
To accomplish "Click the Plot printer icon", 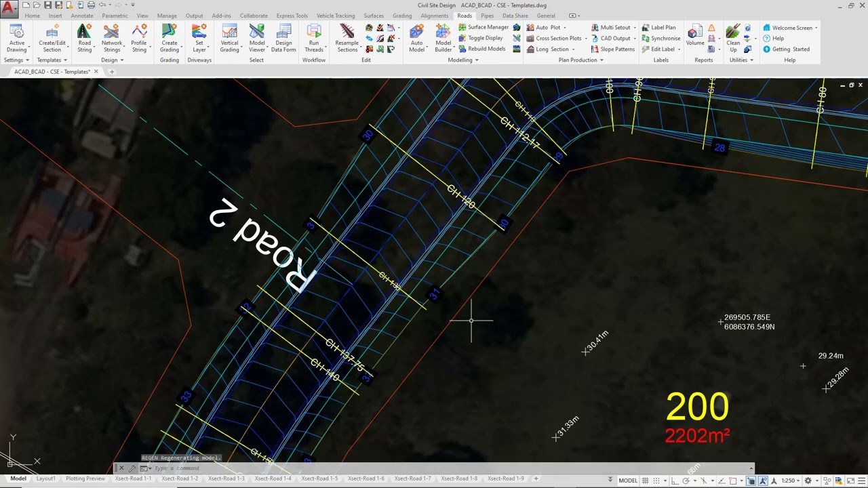I will pos(91,5).
